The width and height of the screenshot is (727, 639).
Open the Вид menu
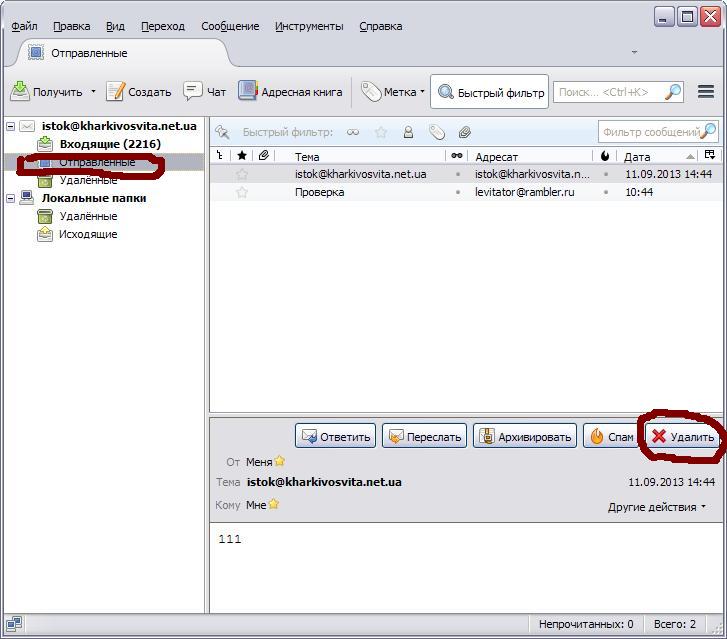click(115, 26)
